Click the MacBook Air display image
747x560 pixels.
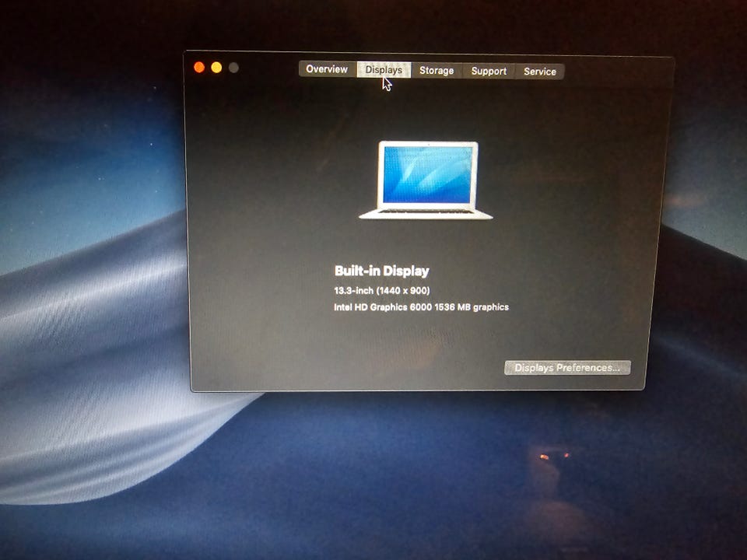click(x=426, y=180)
